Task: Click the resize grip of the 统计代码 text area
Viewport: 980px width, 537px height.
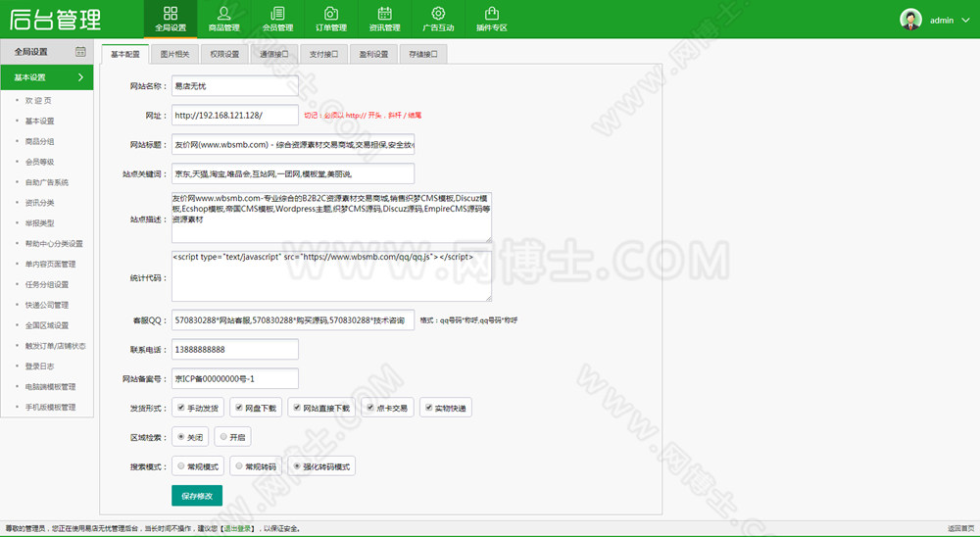Action: (488, 298)
